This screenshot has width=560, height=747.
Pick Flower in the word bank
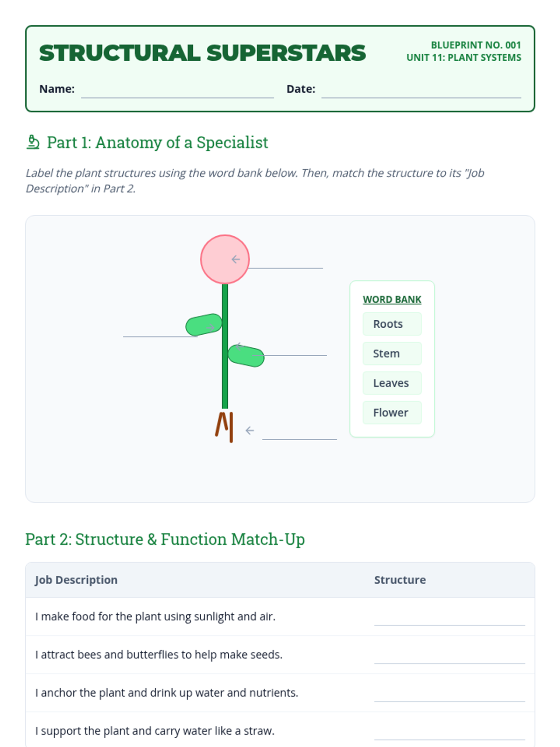coord(392,413)
